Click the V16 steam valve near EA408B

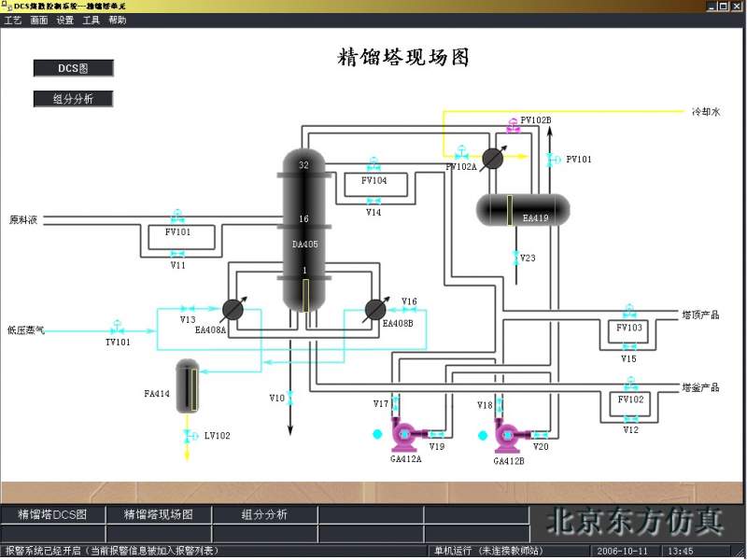pos(409,310)
